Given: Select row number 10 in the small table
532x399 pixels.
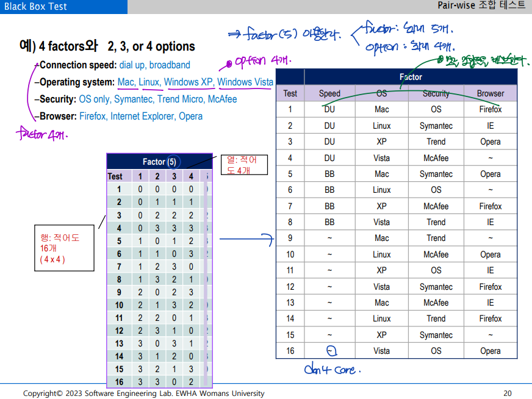Looking at the screenshot, I should coord(119,305).
